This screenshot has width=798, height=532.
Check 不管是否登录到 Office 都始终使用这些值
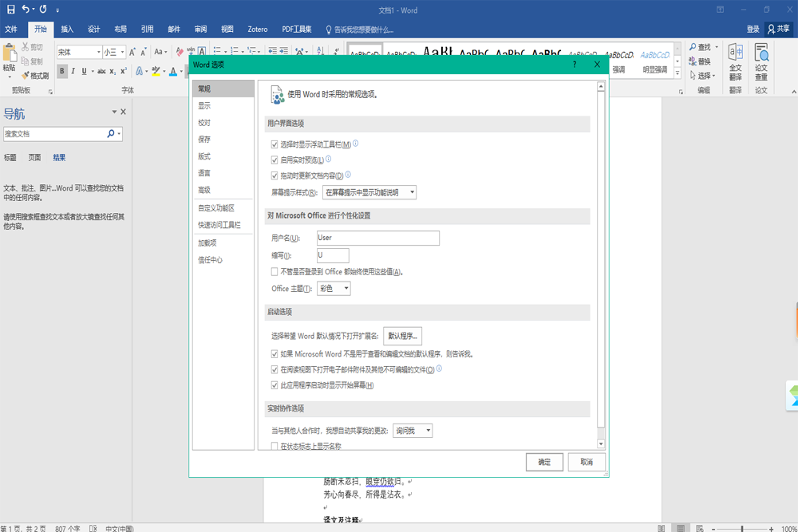coord(275,271)
